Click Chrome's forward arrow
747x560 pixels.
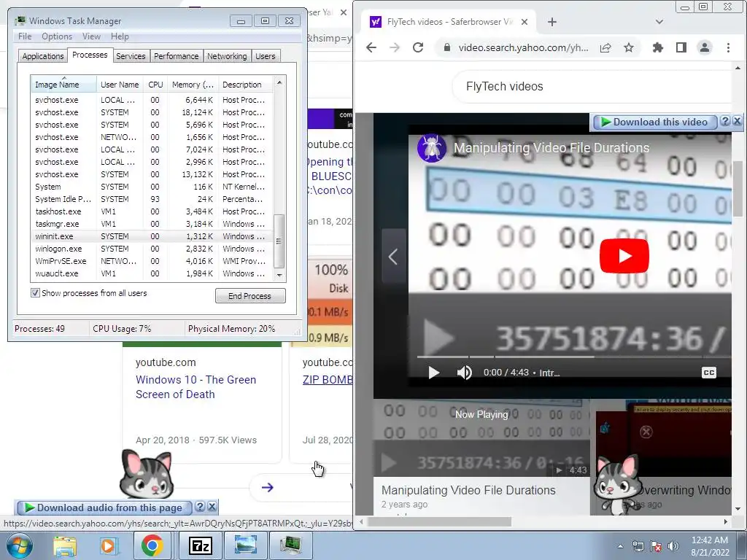pyautogui.click(x=395, y=47)
